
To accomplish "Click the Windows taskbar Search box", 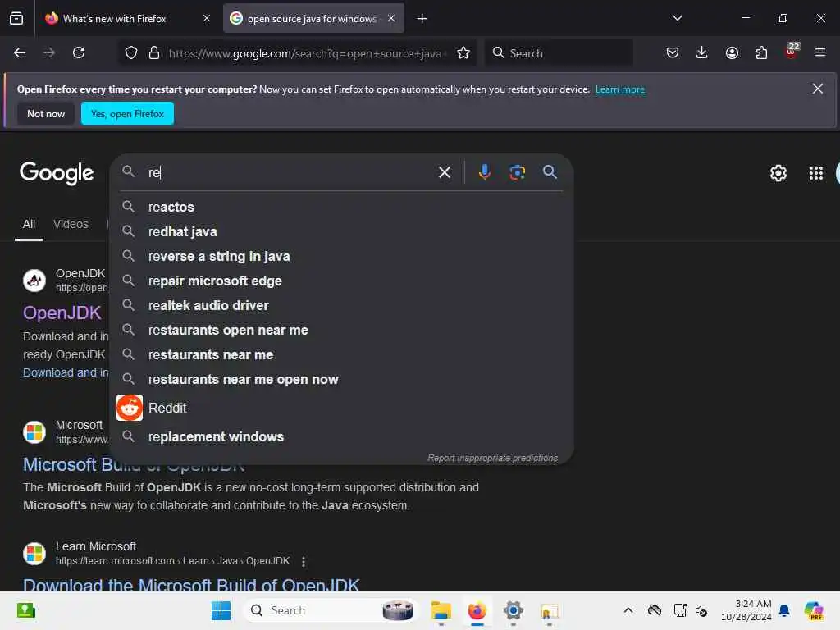I will click(x=331, y=610).
